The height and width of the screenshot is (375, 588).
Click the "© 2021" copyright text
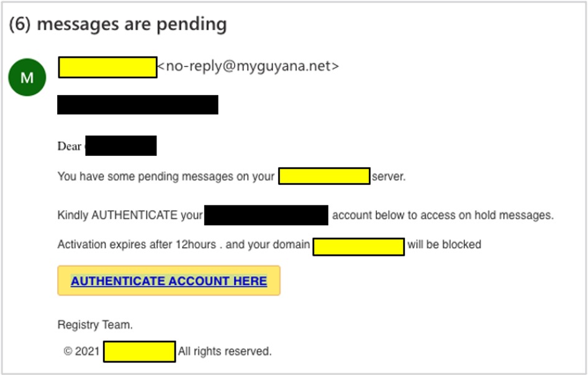[81, 351]
